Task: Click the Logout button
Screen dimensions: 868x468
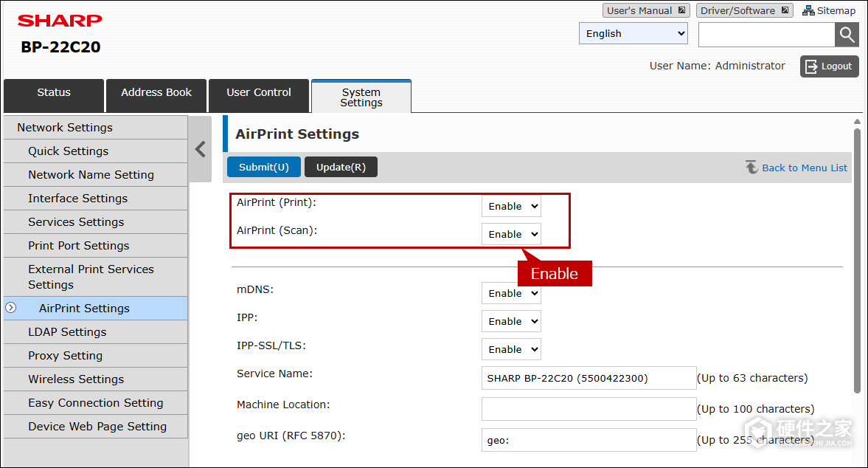Action: click(829, 66)
